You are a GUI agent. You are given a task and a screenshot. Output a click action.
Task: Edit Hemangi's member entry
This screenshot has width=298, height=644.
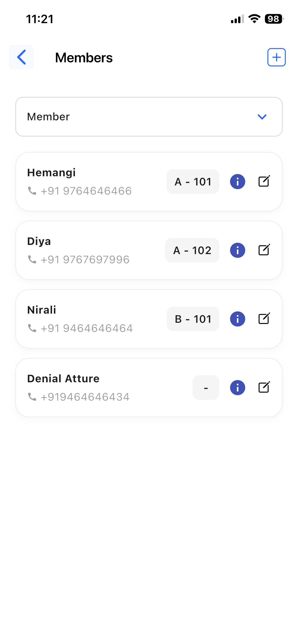pyautogui.click(x=264, y=181)
